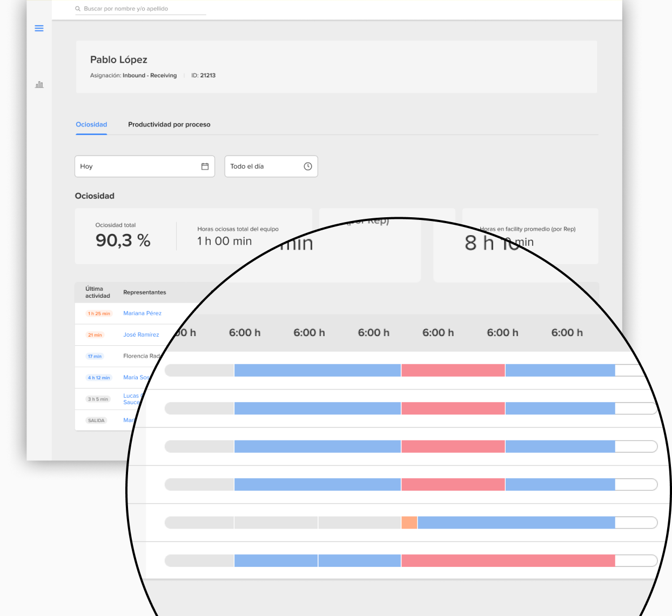
Task: Select the Florencia row name
Action: coord(142,356)
